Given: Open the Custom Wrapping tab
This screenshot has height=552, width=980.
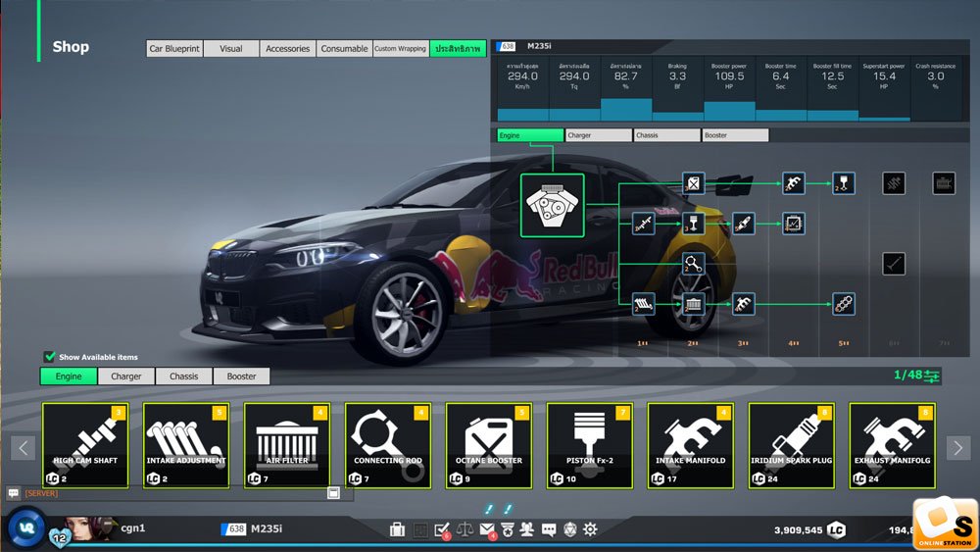Looking at the screenshot, I should (401, 48).
